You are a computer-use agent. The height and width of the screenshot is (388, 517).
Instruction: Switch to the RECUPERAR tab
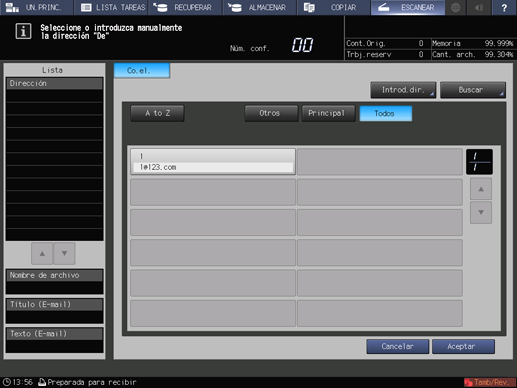185,7
